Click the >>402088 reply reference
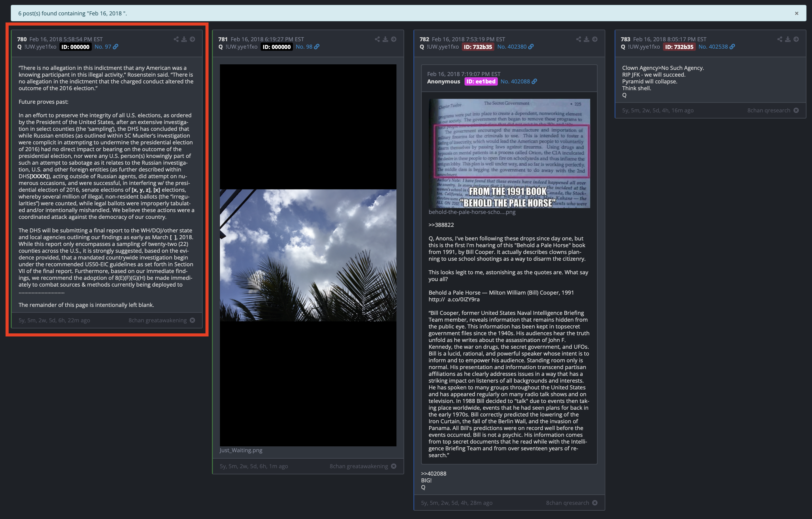This screenshot has width=812, height=519. click(x=434, y=473)
